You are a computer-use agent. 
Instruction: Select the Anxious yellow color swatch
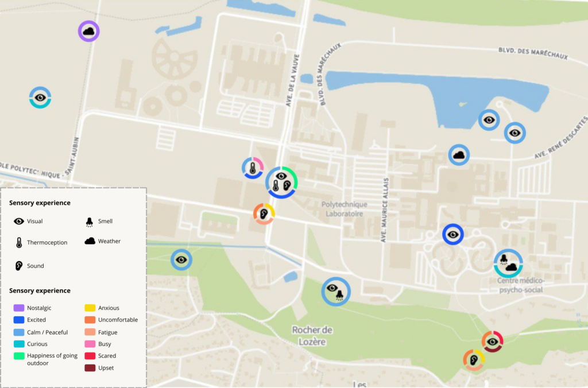90,308
